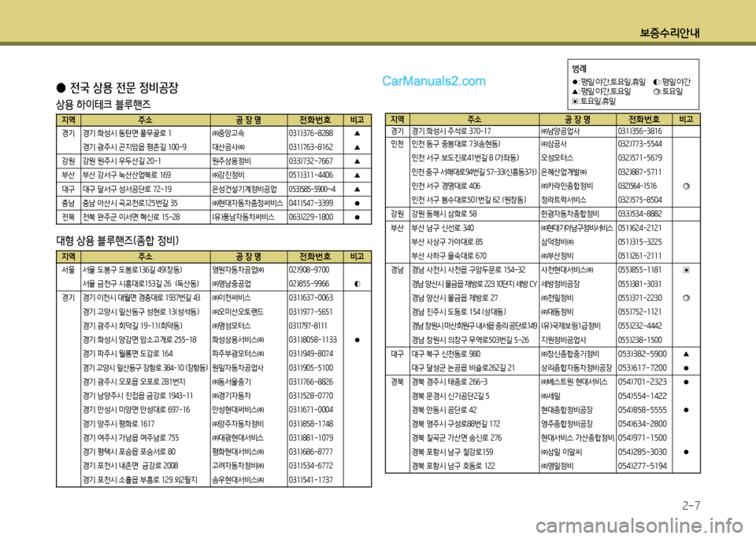Click the filled circle in 삼일 이알씨 row
This screenshot has height=539, width=756.
tap(687, 452)
